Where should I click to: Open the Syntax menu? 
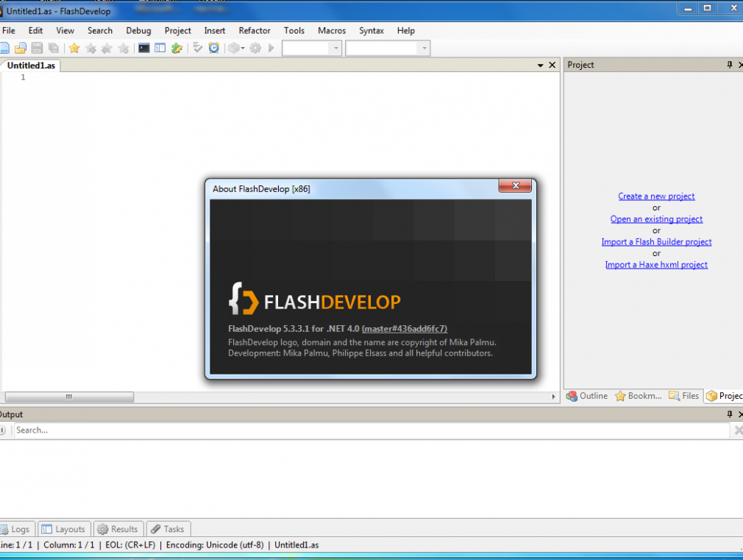tap(371, 30)
